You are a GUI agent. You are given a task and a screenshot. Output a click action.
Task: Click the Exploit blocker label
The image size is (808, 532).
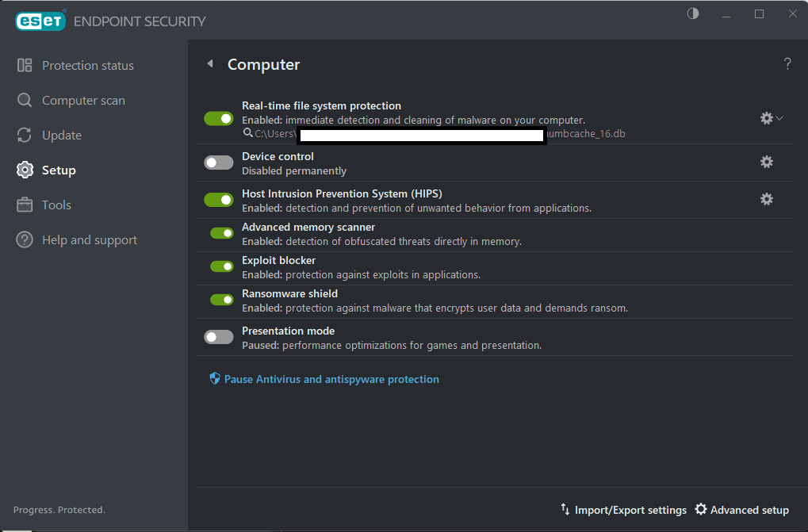(278, 261)
